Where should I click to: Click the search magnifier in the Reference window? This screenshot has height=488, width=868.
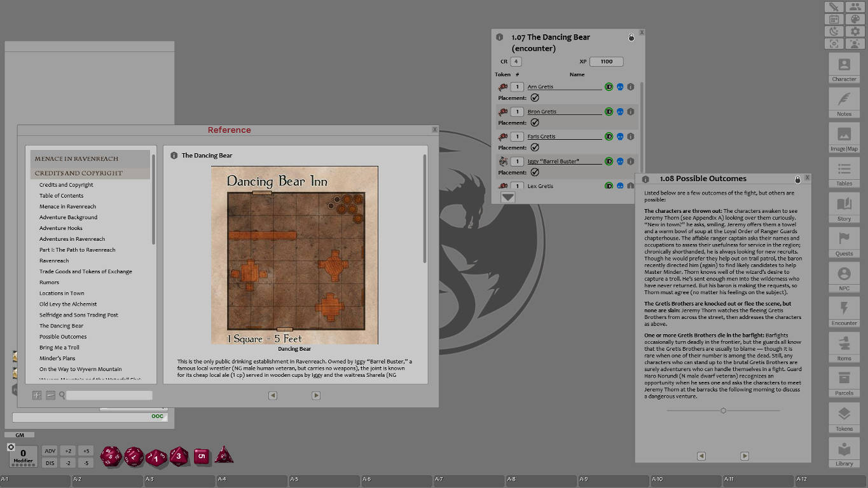click(62, 395)
